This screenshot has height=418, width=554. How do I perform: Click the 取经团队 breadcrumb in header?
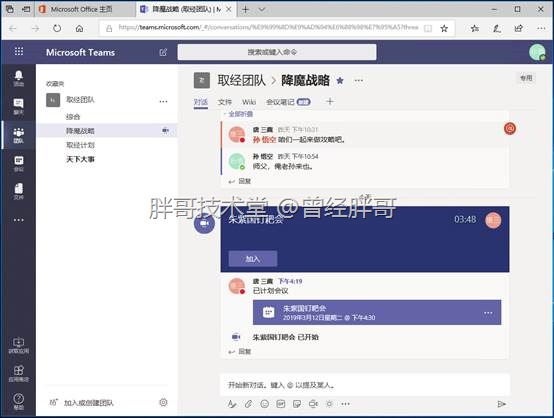pyautogui.click(x=241, y=81)
